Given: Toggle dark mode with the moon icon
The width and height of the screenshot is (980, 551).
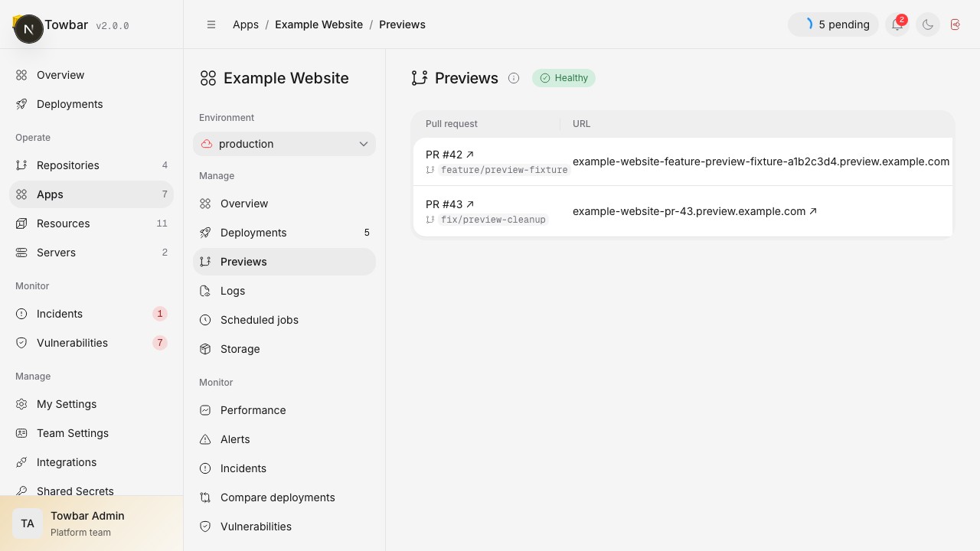Looking at the screenshot, I should pos(928,24).
